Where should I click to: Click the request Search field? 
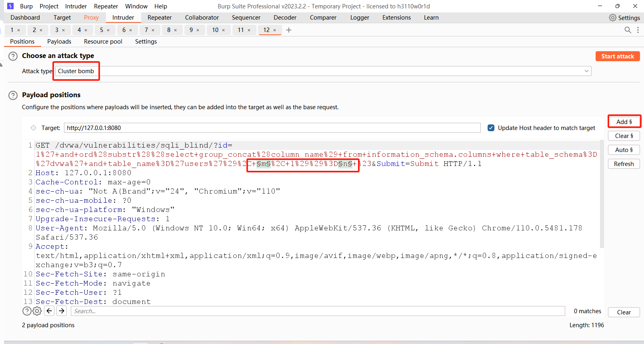tap(318, 311)
